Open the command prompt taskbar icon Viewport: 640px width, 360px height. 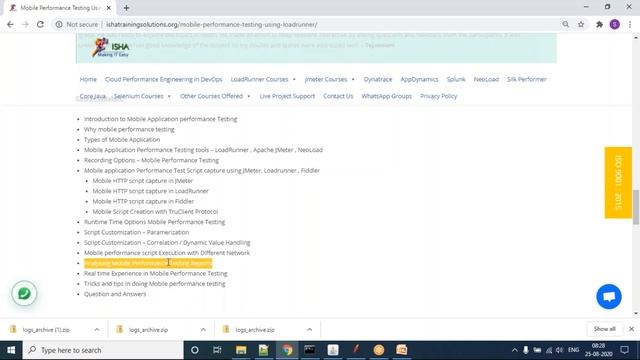click(x=310, y=350)
